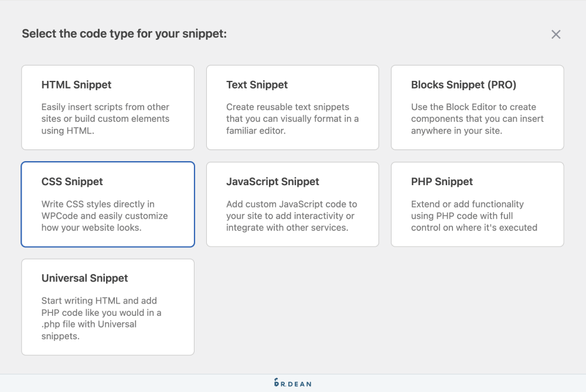Viewport: 586px width, 392px height.
Task: Choose the Text Snippet option
Action: (x=292, y=107)
